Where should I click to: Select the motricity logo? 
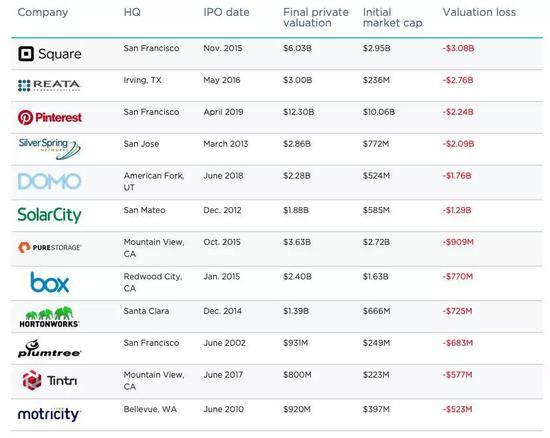(49, 414)
